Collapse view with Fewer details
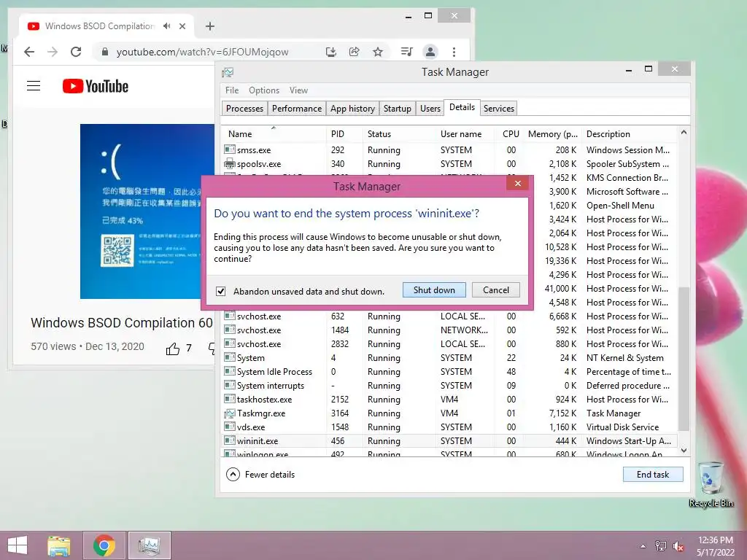The height and width of the screenshot is (560, 747). point(260,475)
